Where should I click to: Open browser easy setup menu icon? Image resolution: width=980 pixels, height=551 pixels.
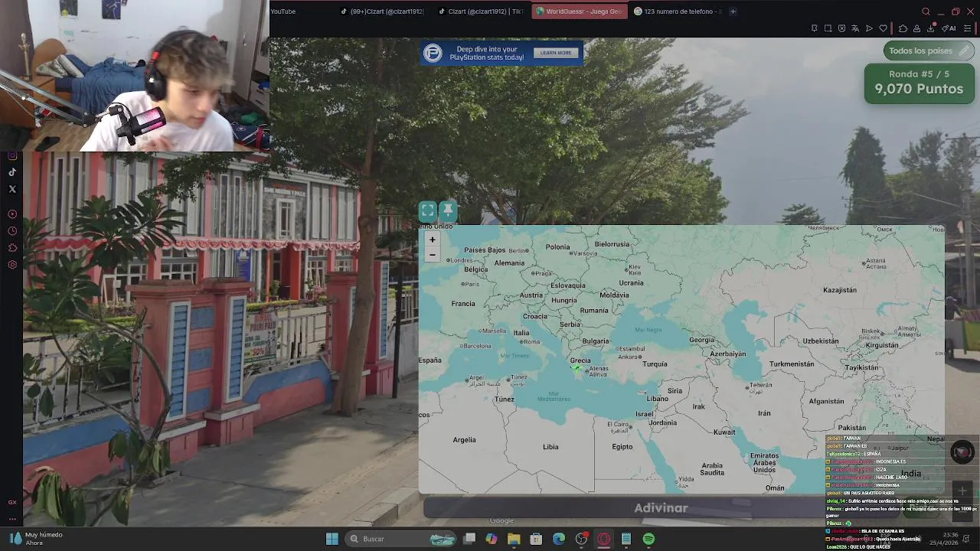pos(968,28)
